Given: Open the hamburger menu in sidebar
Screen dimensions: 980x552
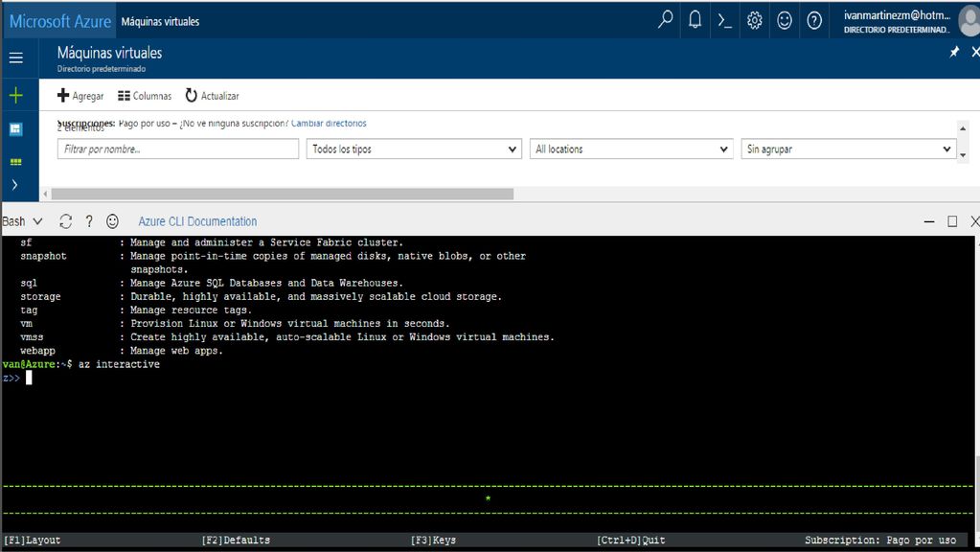Looking at the screenshot, I should [15, 57].
